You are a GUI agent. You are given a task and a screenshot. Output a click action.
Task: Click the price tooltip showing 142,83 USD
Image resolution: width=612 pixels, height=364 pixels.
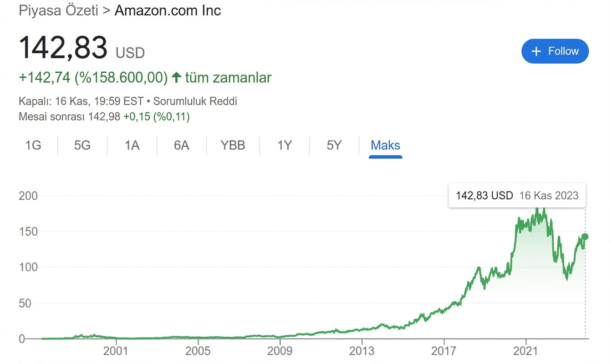tap(517, 195)
